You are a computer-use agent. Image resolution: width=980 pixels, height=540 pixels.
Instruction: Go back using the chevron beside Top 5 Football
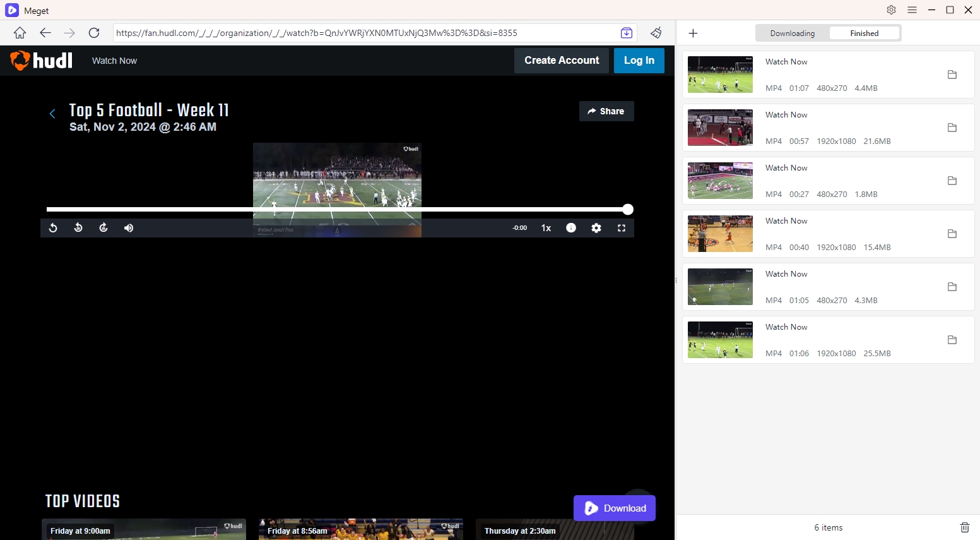tap(52, 114)
